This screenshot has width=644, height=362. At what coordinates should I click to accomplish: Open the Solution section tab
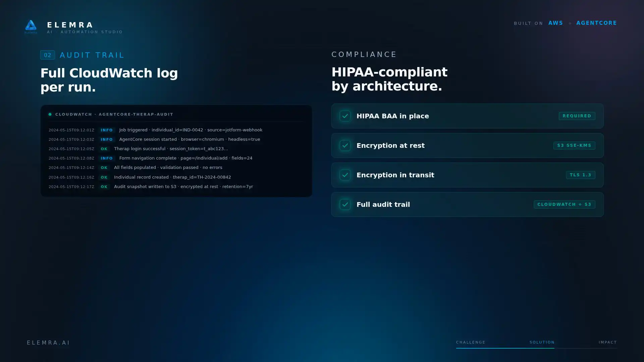[x=542, y=342]
